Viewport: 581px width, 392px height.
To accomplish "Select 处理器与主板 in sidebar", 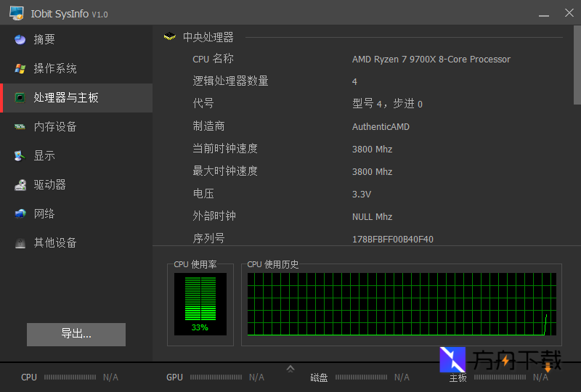I will [x=76, y=98].
